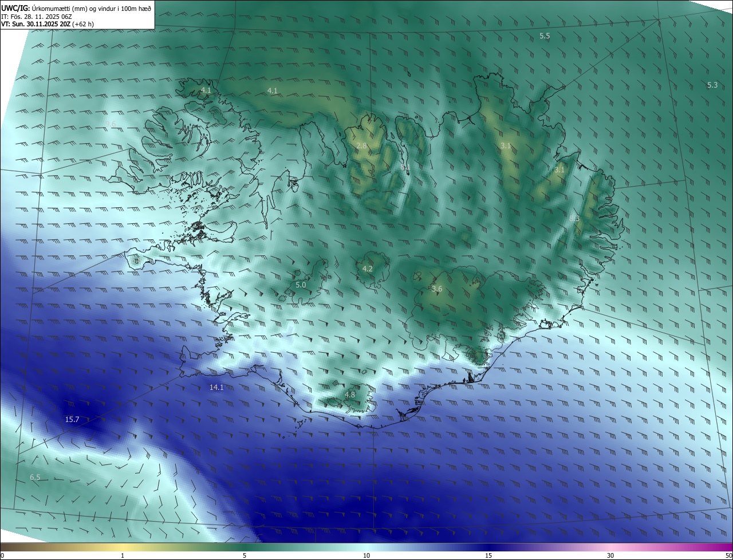Click the colour scale tick labelled 50
The height and width of the screenshot is (560, 733).
pyautogui.click(x=728, y=555)
